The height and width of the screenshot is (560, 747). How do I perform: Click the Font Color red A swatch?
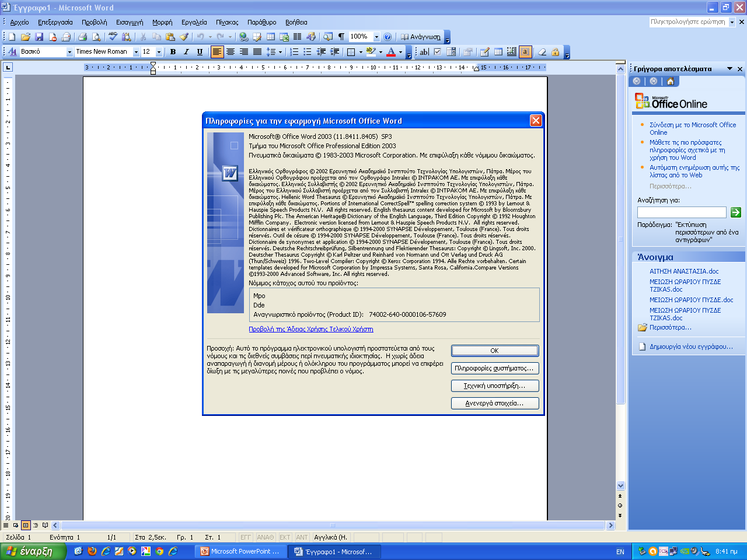click(x=391, y=52)
